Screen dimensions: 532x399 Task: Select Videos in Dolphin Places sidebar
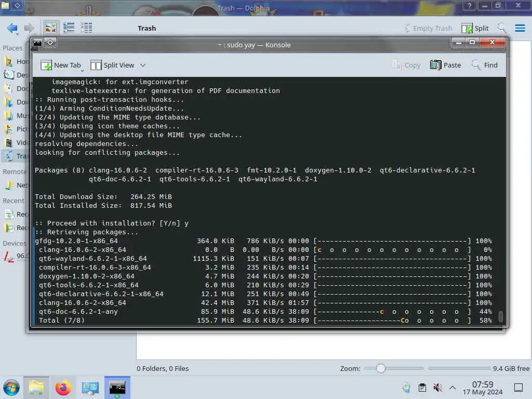tap(16, 142)
